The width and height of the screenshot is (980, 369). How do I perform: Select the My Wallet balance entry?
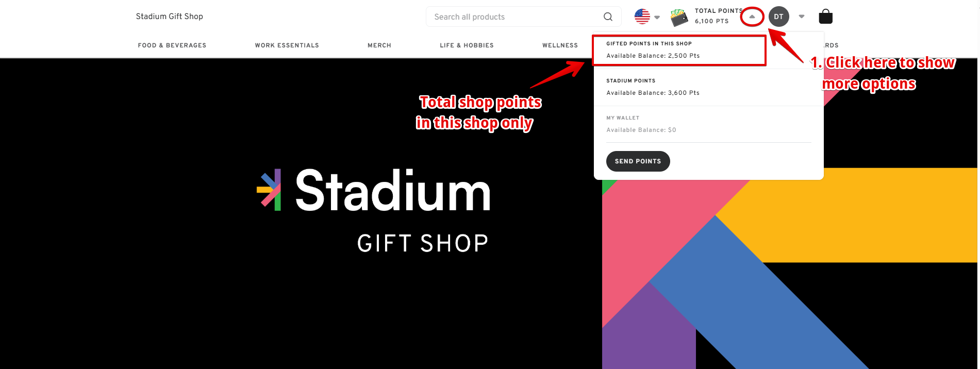[709, 124]
